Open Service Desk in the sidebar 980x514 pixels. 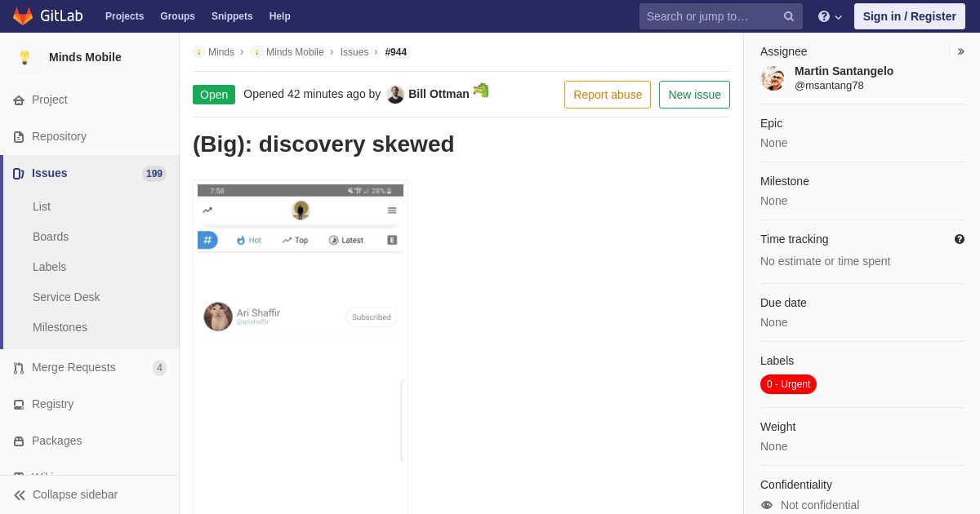click(x=66, y=297)
